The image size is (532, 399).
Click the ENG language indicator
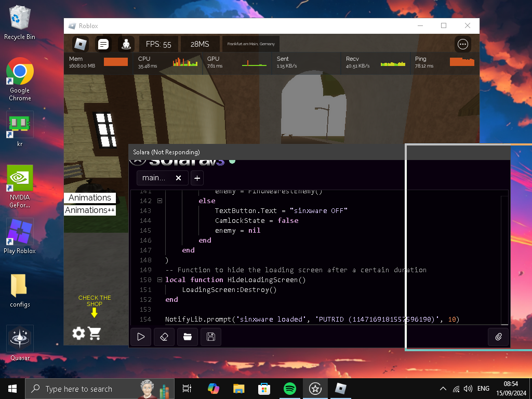pyautogui.click(x=483, y=389)
